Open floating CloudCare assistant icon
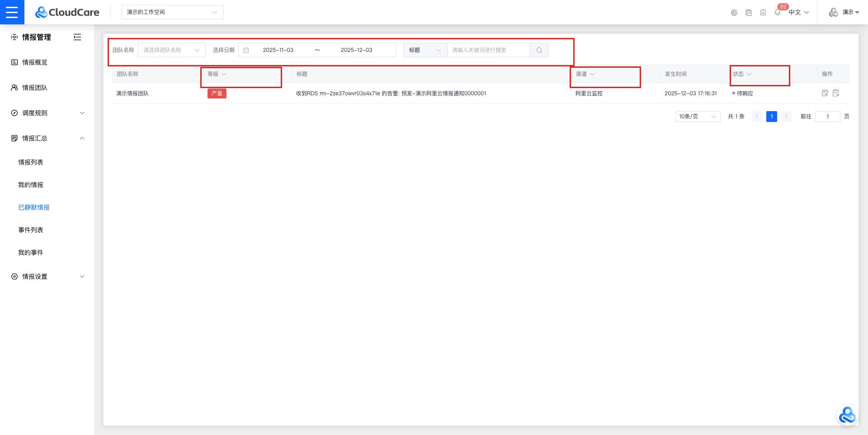The height and width of the screenshot is (435, 868). pos(847,415)
